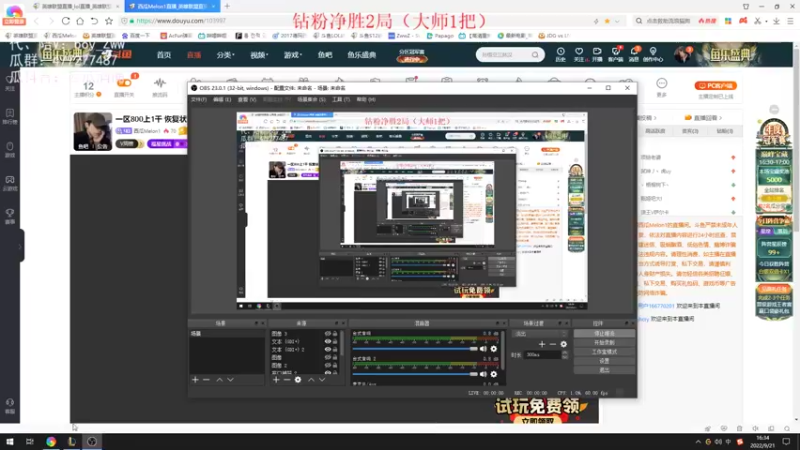Open Douyu history (历史) icon in header
Screen dimensions: 800x450
[560, 54]
